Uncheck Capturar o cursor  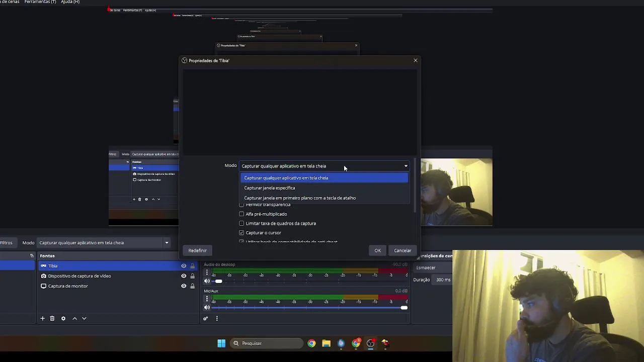point(242,233)
